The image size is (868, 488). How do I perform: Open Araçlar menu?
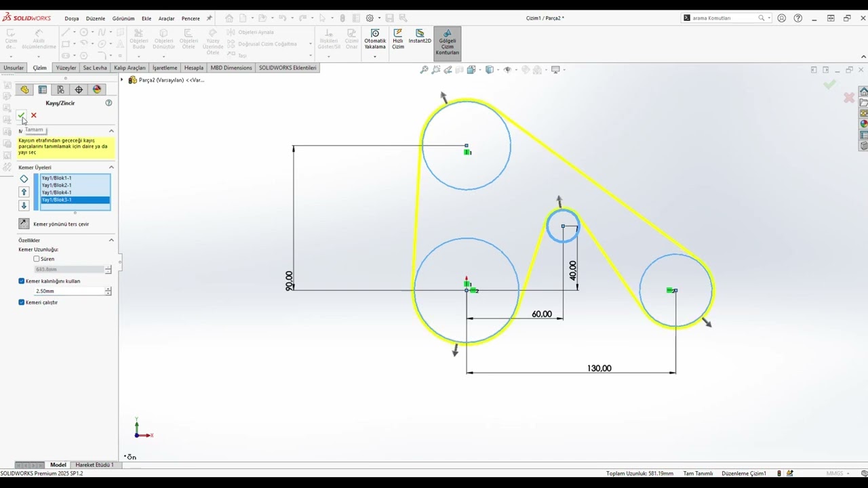click(166, 18)
